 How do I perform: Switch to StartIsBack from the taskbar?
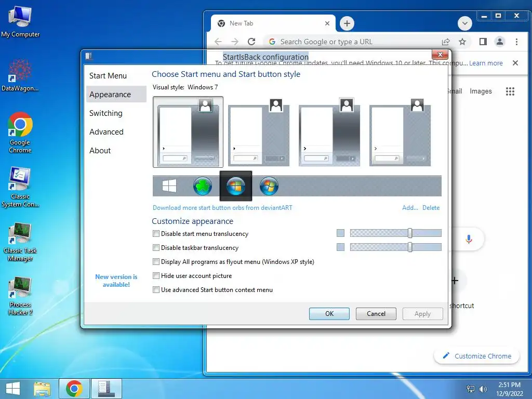pos(106,389)
